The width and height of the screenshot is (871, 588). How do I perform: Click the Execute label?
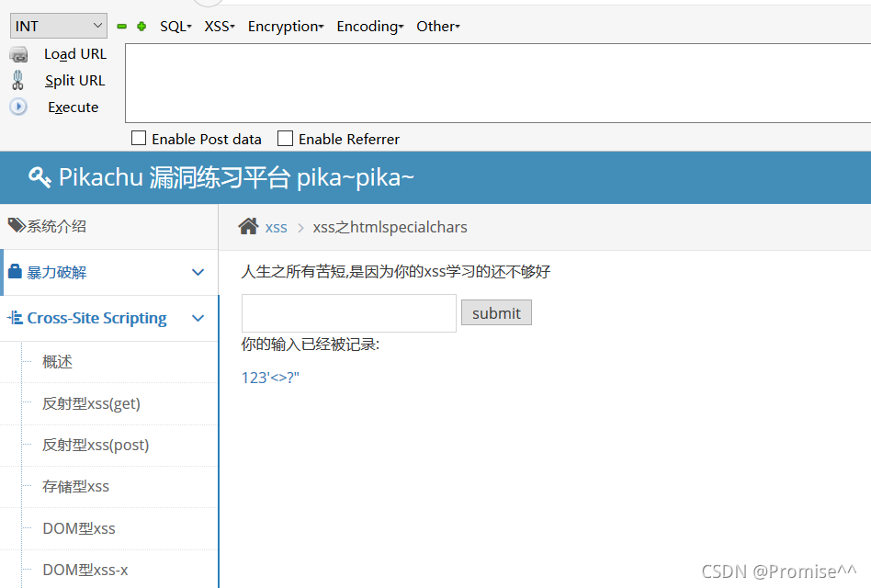tap(74, 107)
